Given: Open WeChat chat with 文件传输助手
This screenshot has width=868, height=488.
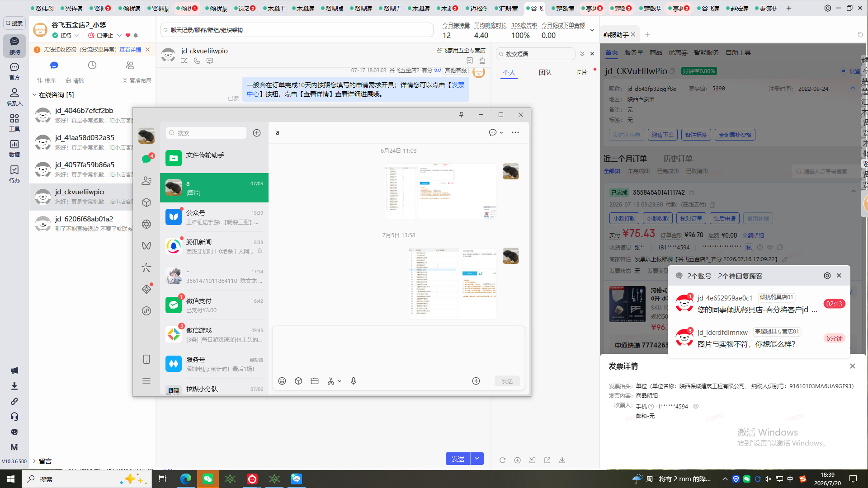Looking at the screenshot, I should pos(214,158).
